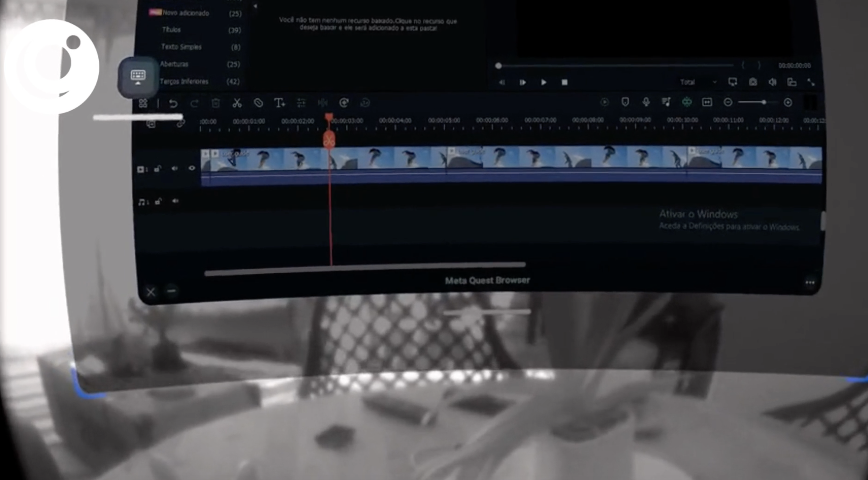868x480 pixels.
Task: Undo the last edit
Action: click(173, 103)
